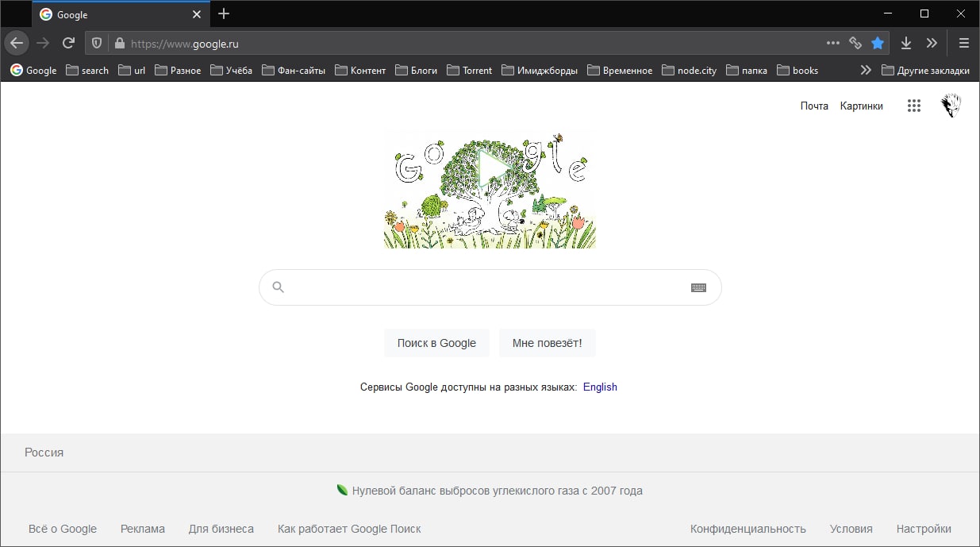This screenshot has width=980, height=547.
Task: Maximize the browser window
Action: pyautogui.click(x=924, y=13)
